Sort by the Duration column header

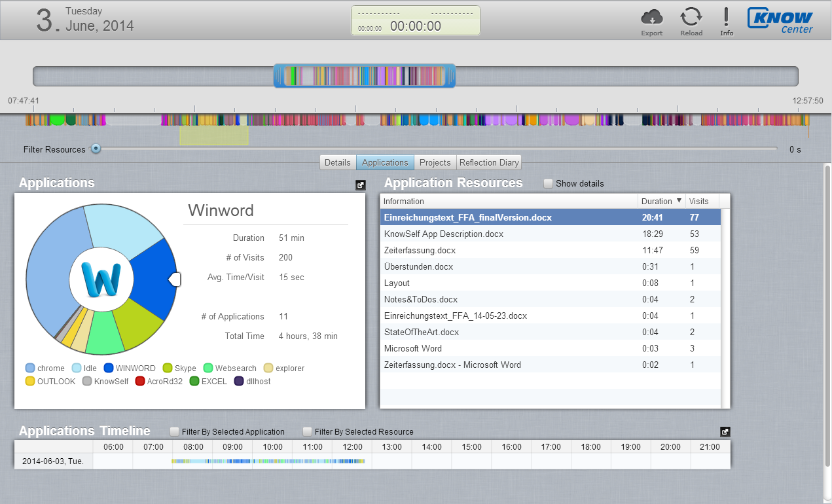tap(661, 201)
